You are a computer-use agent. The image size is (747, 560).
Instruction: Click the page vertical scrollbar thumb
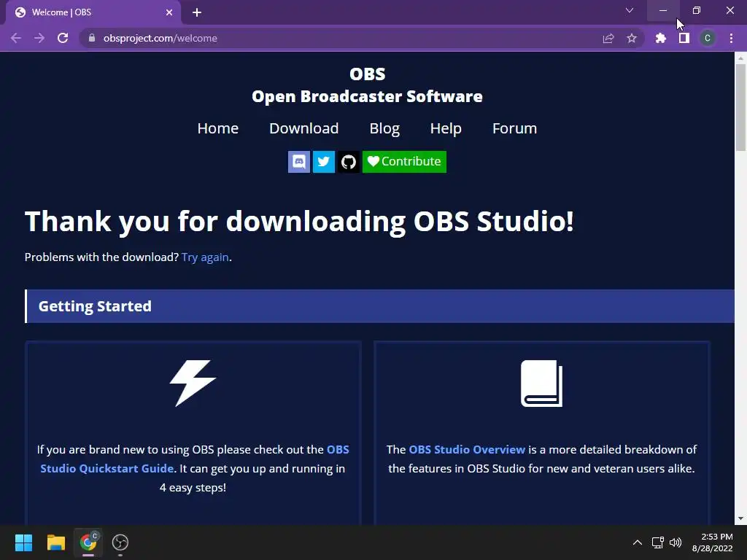click(741, 108)
